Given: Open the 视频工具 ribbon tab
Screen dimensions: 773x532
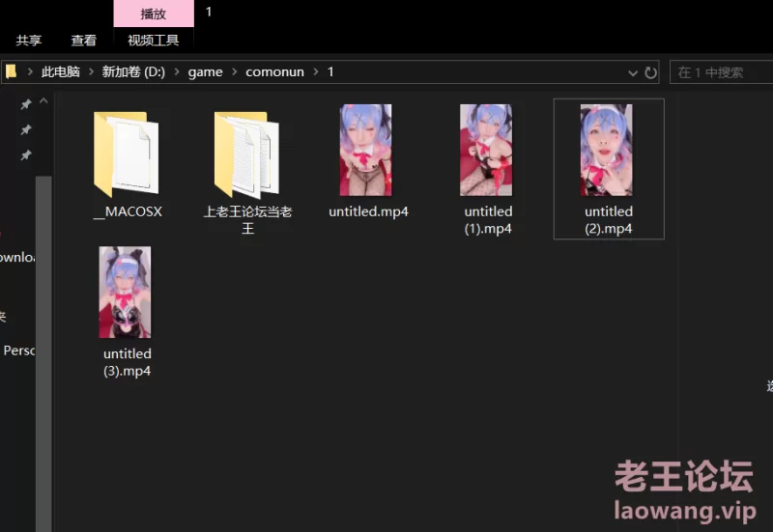Looking at the screenshot, I should [154, 41].
